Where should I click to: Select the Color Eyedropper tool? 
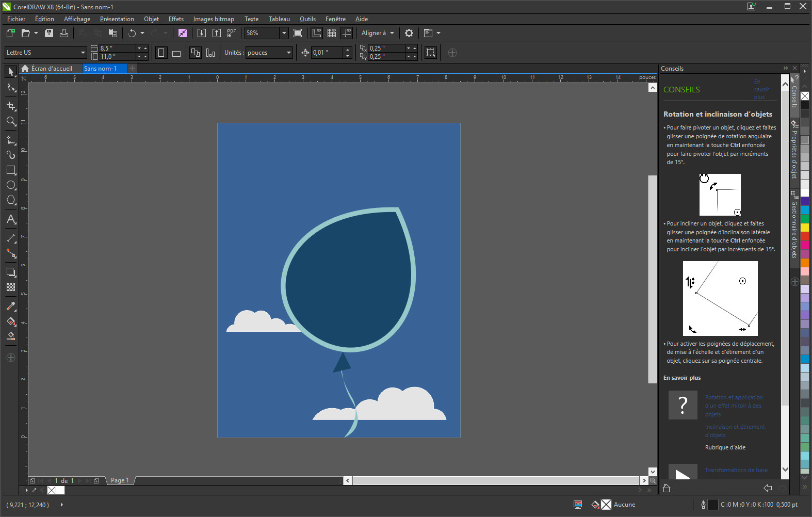click(11, 306)
